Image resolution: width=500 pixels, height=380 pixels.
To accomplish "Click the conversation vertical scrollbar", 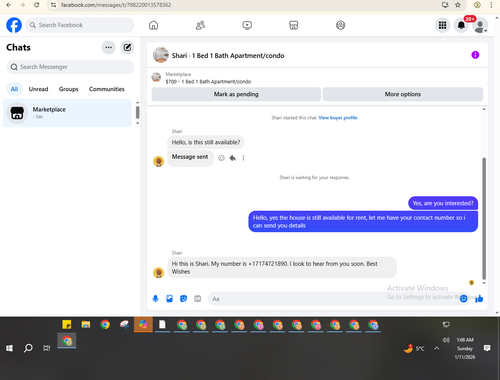I will pos(484,218).
